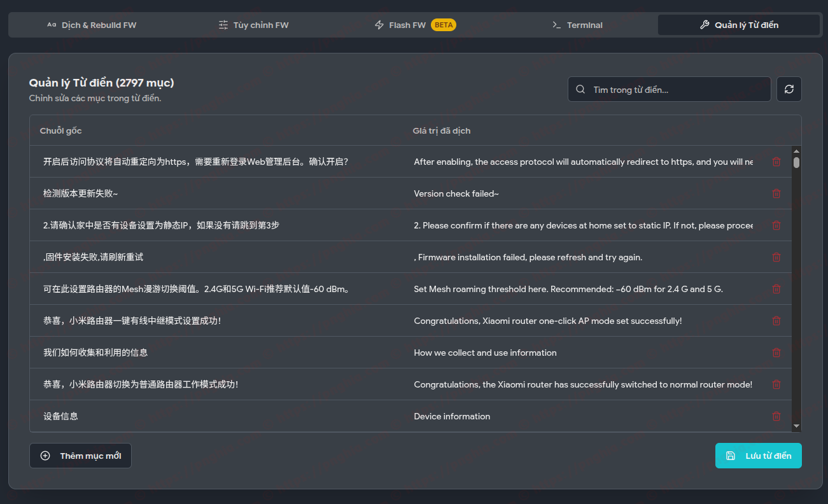Image resolution: width=828 pixels, height=504 pixels.
Task: Click the refresh dictionary icon
Action: [789, 89]
